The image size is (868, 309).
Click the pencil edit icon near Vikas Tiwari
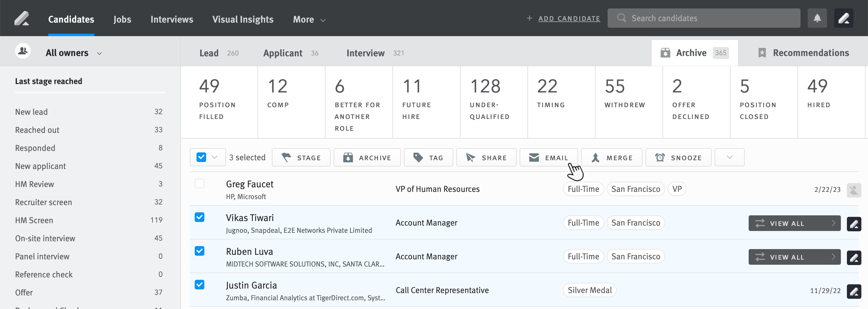tap(854, 223)
